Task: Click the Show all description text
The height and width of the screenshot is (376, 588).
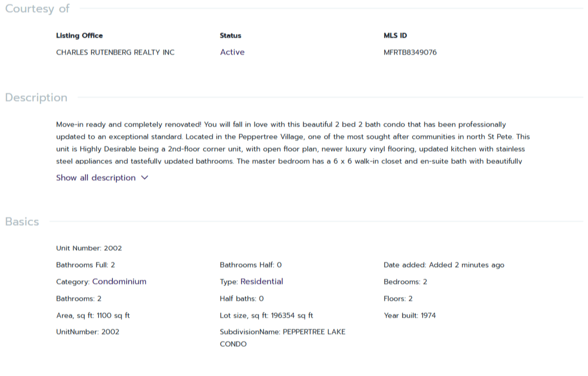Action: click(x=96, y=178)
